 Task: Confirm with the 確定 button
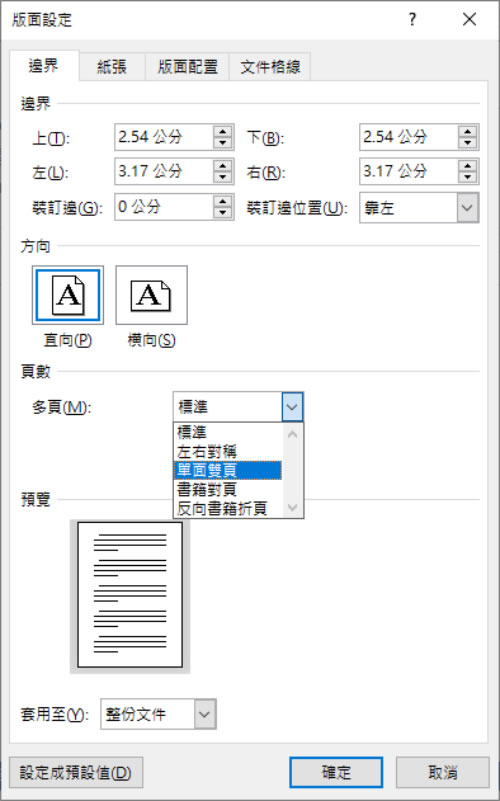coord(336,772)
